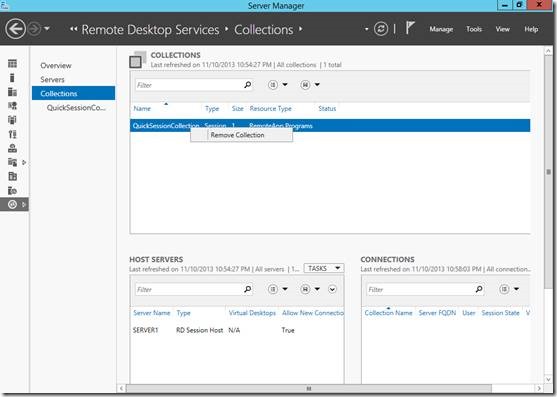The image size is (557, 397).
Task: Open the All Servers icon in the sidebar
Action: [12, 92]
